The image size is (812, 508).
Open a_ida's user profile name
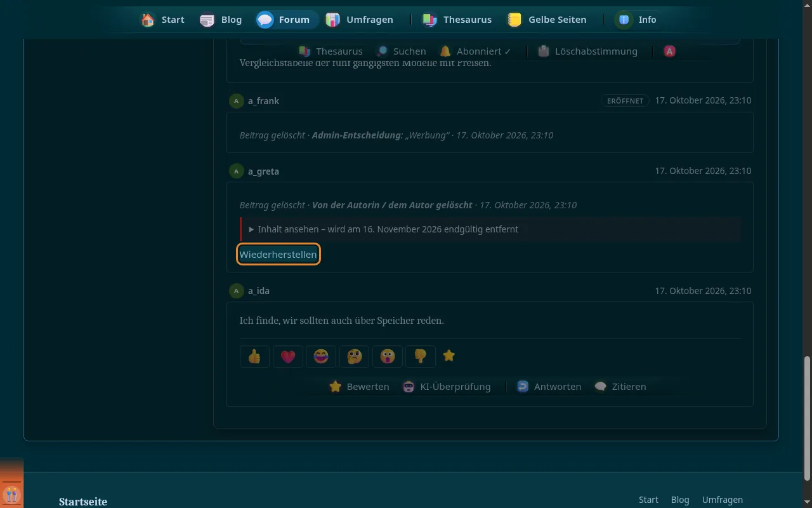[259, 291]
